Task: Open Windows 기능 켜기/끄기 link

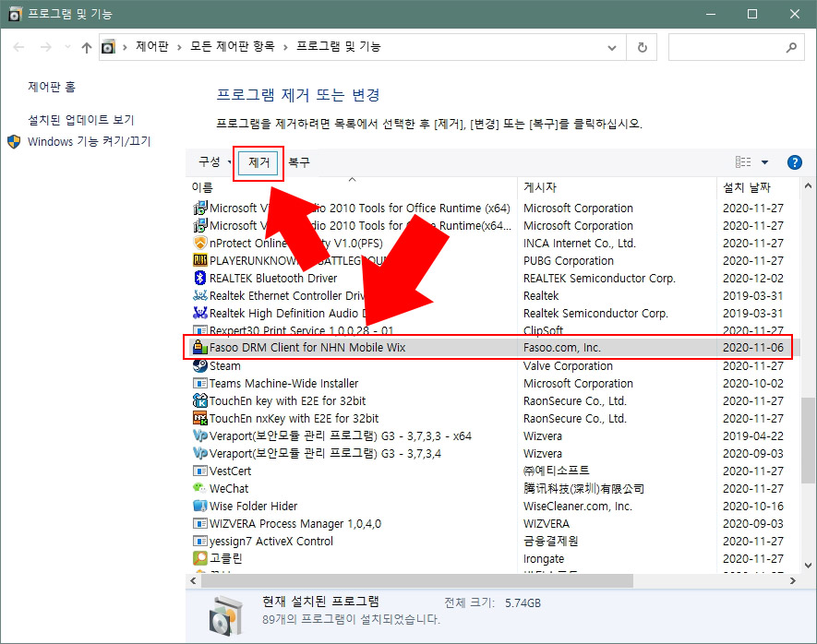Action: click(88, 142)
